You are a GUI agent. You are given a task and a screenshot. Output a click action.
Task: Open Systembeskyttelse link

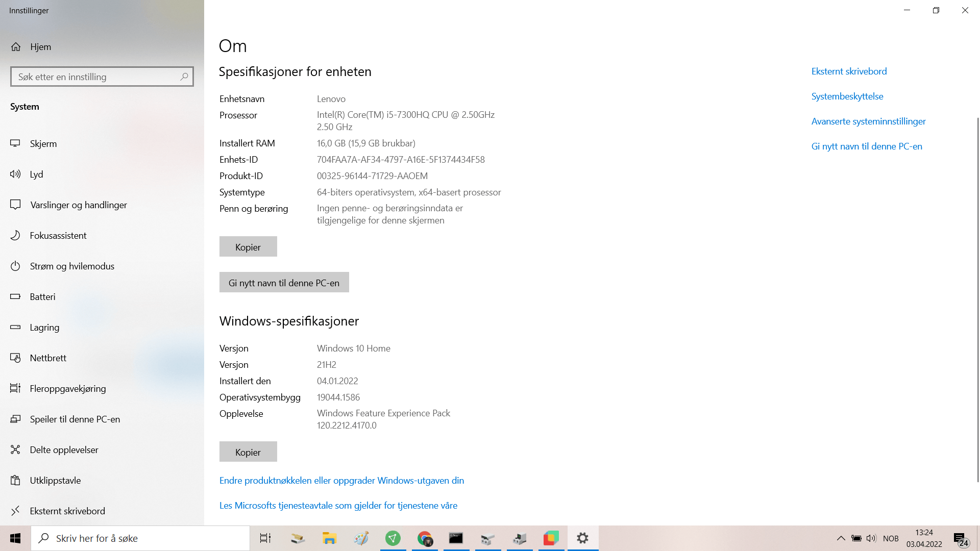pos(847,96)
